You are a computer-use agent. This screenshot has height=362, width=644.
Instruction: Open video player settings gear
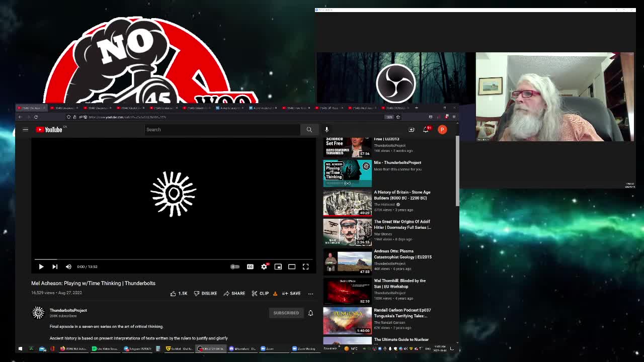coord(264,266)
